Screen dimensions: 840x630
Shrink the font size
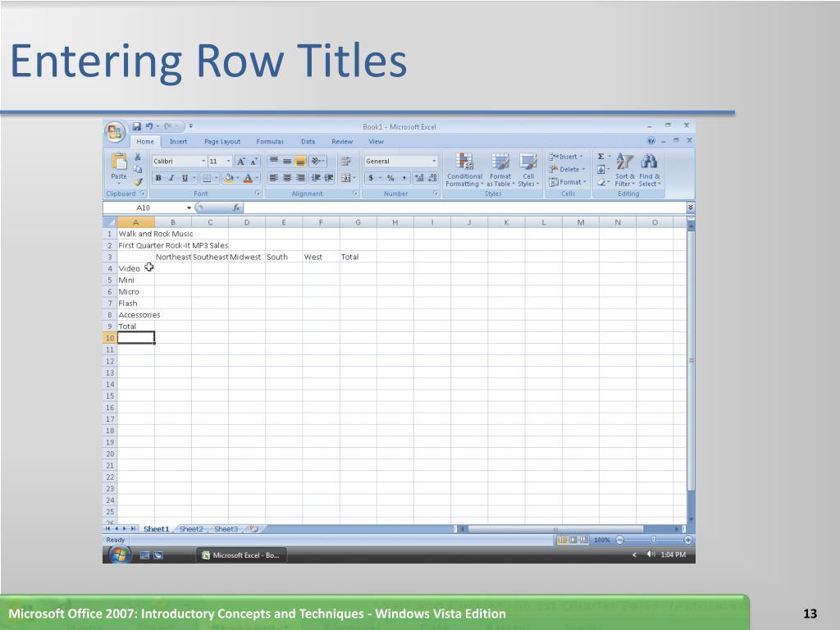[254, 162]
